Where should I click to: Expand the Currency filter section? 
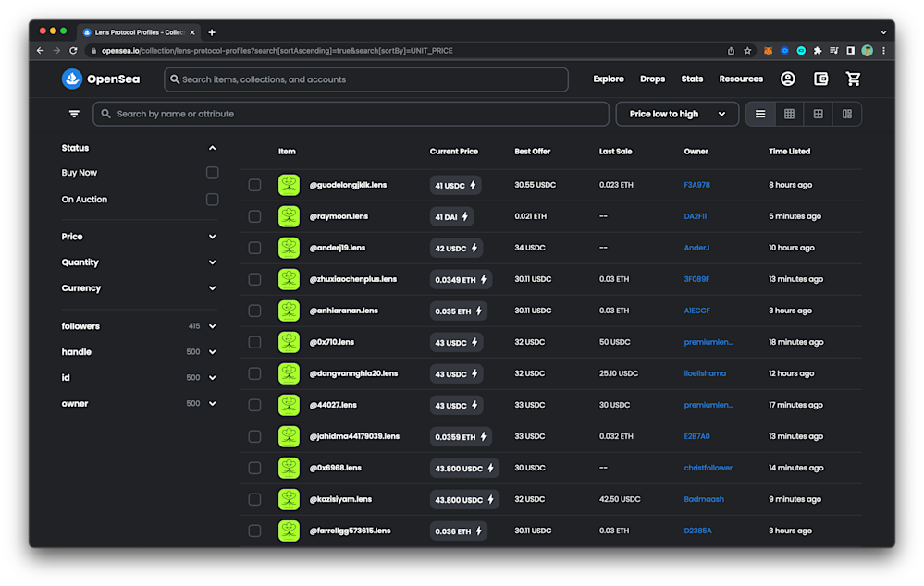tap(212, 288)
